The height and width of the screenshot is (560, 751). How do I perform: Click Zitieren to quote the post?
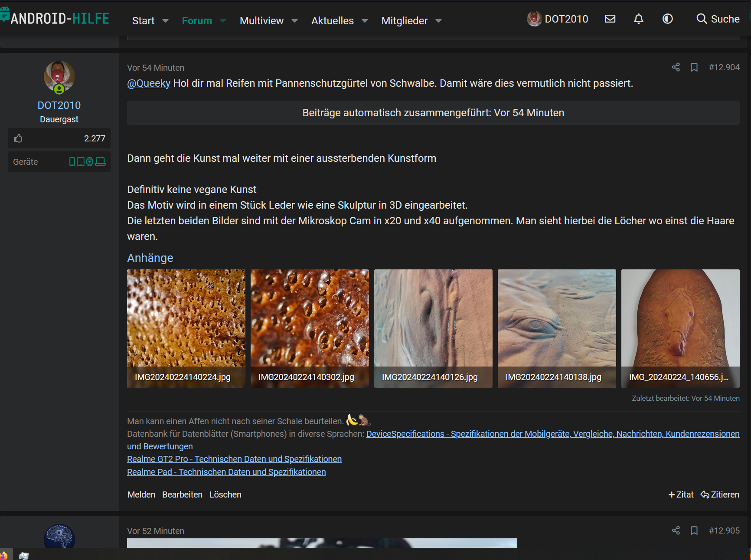click(720, 495)
